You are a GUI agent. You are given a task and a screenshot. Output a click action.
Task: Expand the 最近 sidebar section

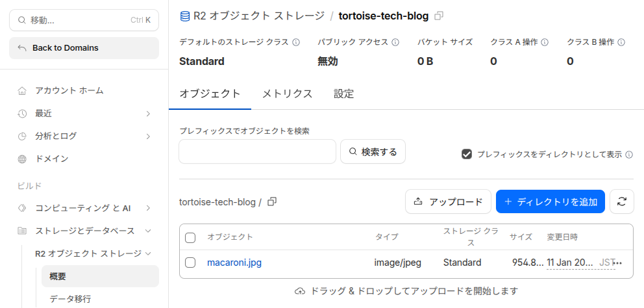148,114
